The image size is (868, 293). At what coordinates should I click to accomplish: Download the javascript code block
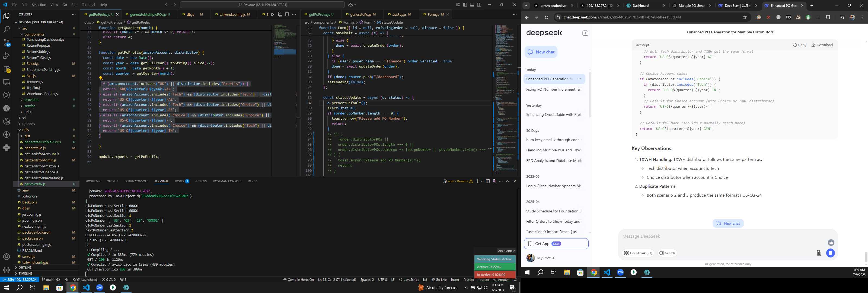point(822,45)
